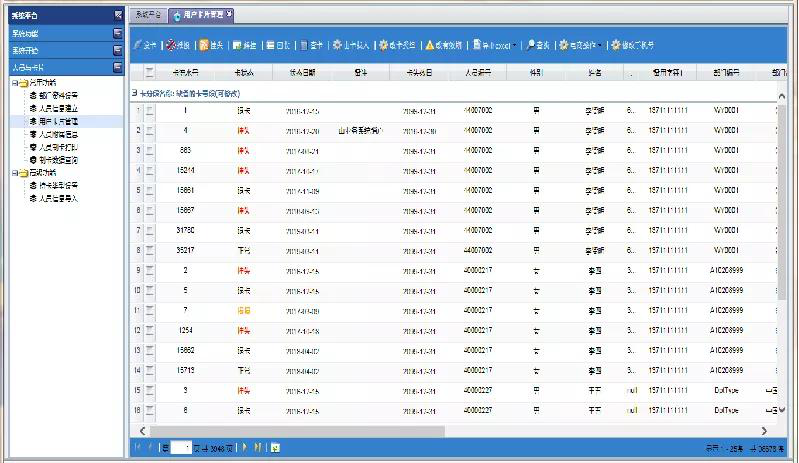
Task: Switch to the first tab (系统平台)
Action: (147, 15)
